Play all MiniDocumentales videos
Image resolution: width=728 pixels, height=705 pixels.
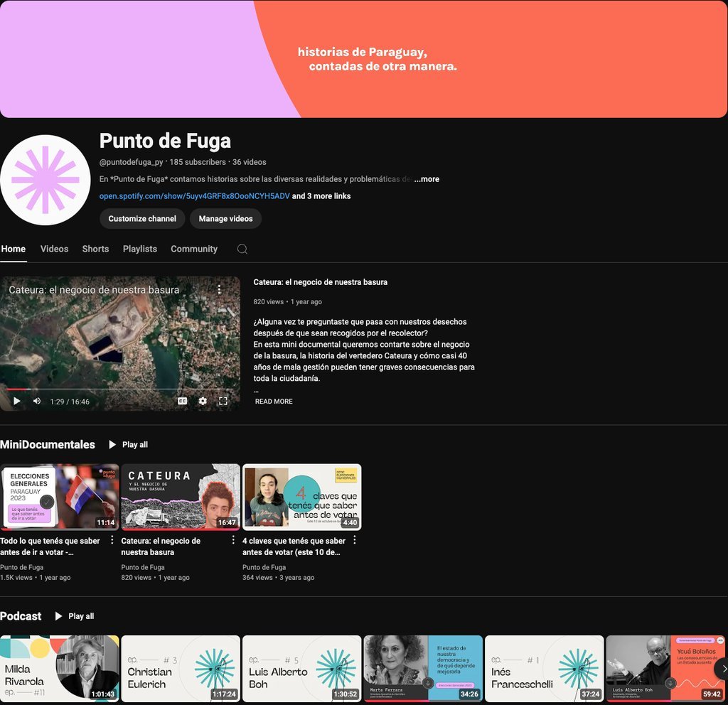[x=129, y=445]
